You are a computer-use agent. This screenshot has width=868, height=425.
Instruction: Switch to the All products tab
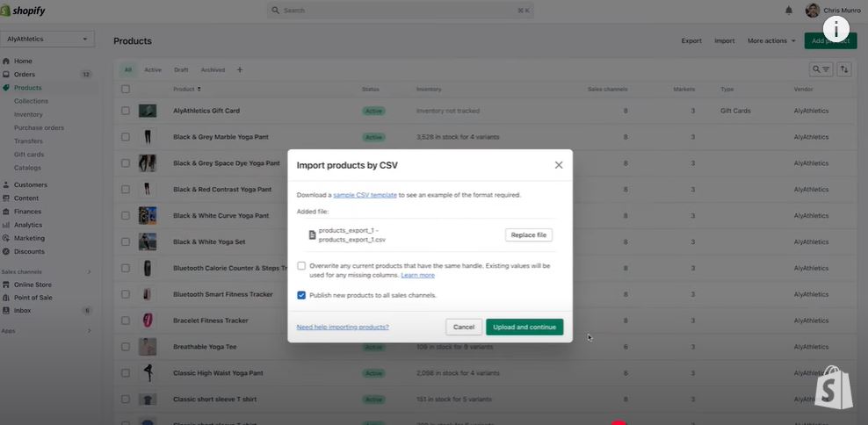(128, 69)
